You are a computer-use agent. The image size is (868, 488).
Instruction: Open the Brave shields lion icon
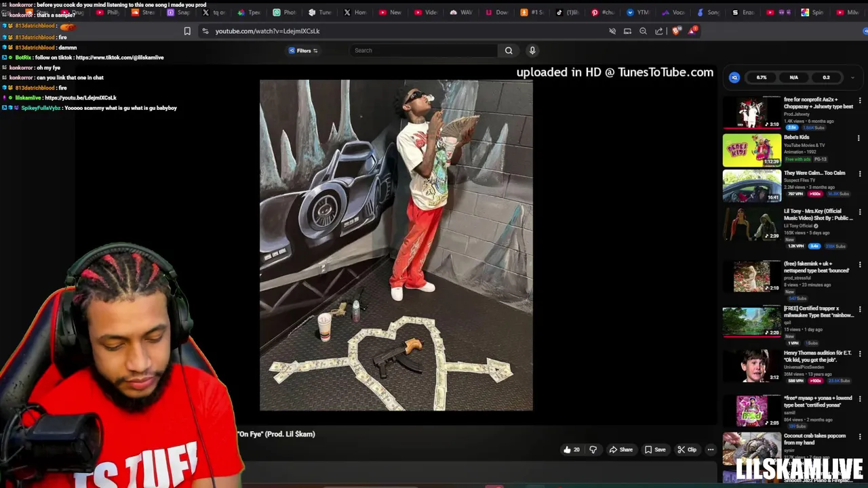[x=675, y=30]
